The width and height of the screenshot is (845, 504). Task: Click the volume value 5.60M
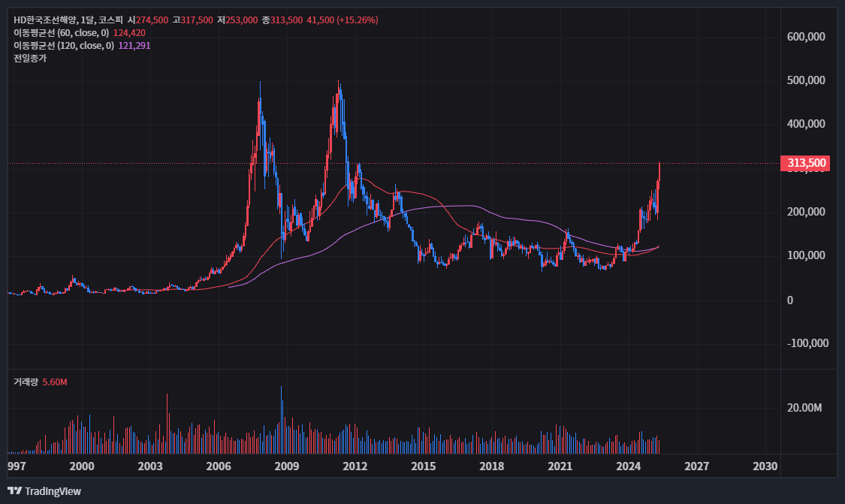[x=55, y=382]
